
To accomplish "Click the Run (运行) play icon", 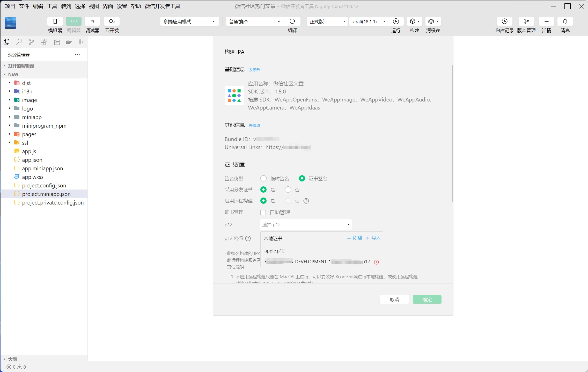I will (x=396, y=21).
